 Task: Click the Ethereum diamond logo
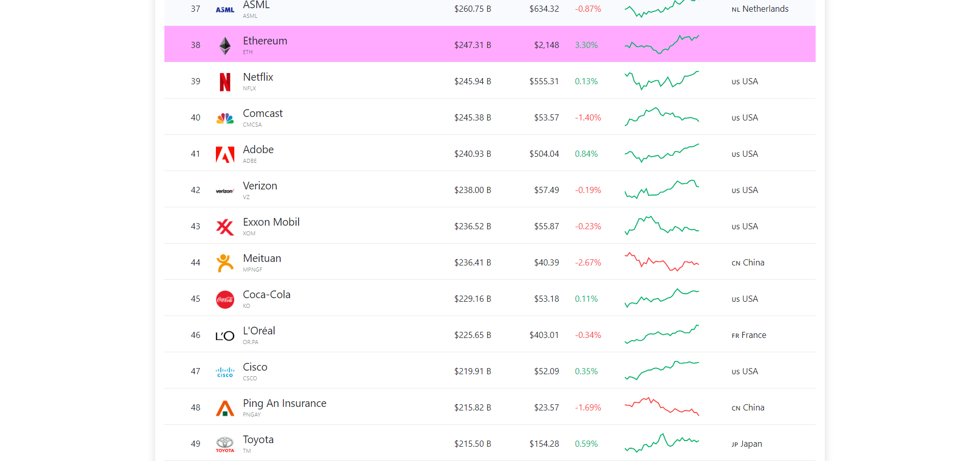click(225, 45)
